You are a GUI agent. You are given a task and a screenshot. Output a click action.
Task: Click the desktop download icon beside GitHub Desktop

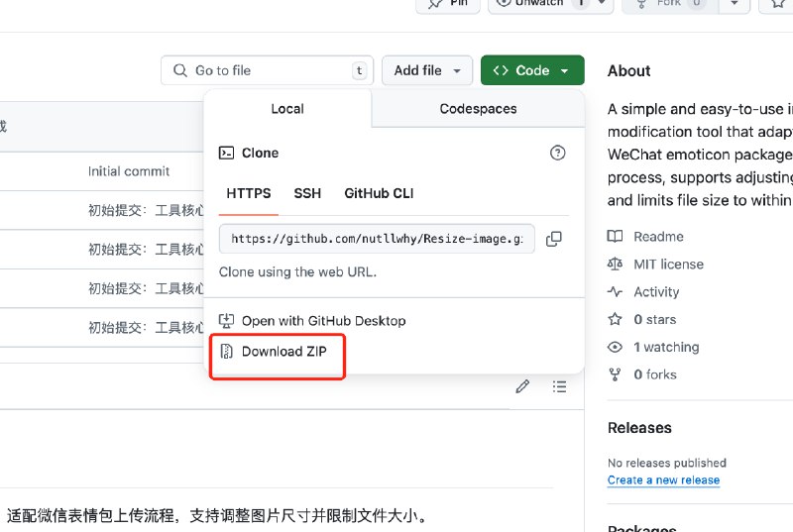pos(226,320)
